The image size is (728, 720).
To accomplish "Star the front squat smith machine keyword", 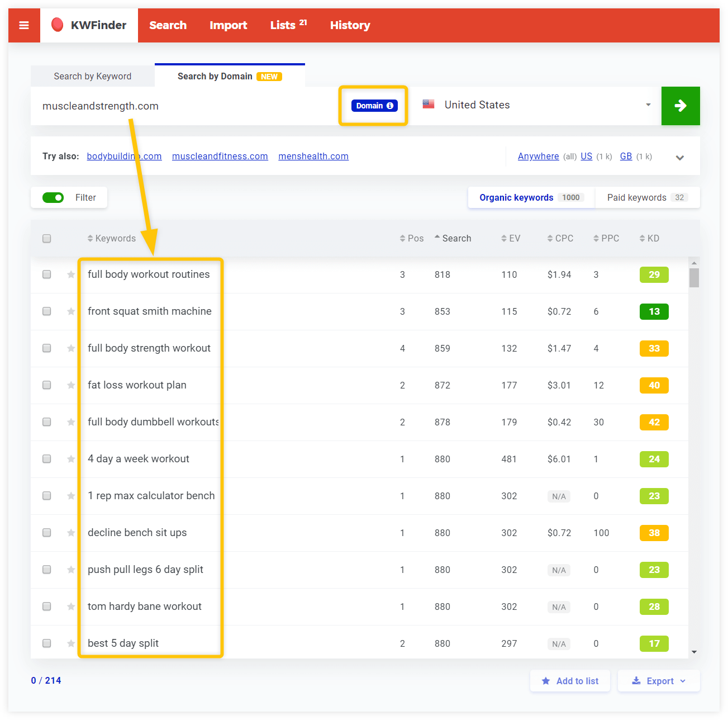I will [x=71, y=311].
